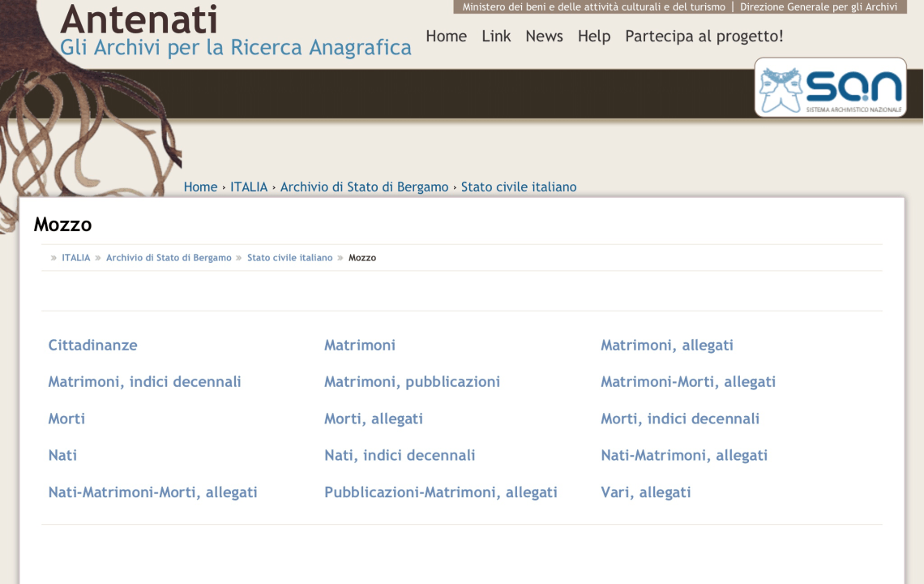Open the Matrimoni records link
Image resolution: width=924 pixels, height=584 pixels.
(360, 346)
